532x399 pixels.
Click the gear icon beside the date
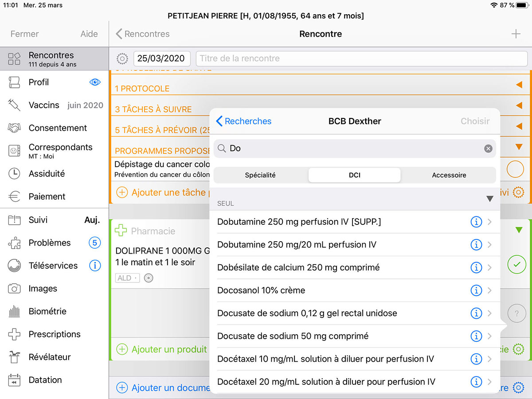122,59
